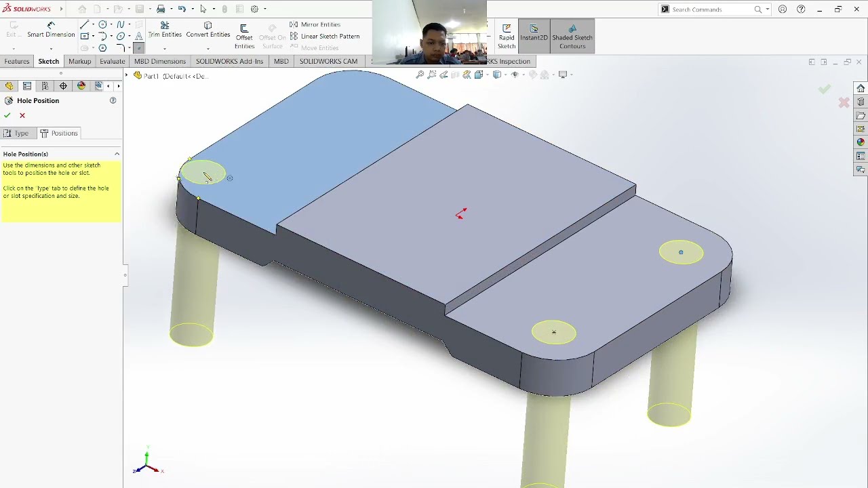Open the Options gear icon

pyautogui.click(x=254, y=9)
